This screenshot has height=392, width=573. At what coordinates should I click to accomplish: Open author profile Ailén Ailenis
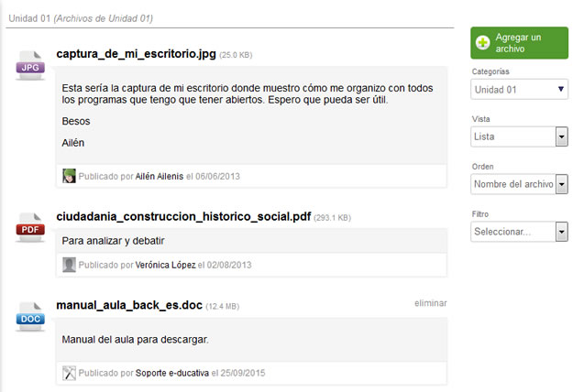[160, 176]
